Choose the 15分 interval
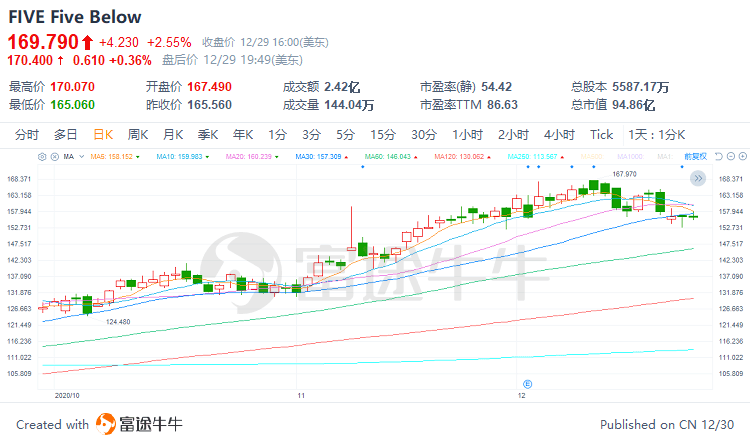The height and width of the screenshot is (445, 750). coord(383,135)
